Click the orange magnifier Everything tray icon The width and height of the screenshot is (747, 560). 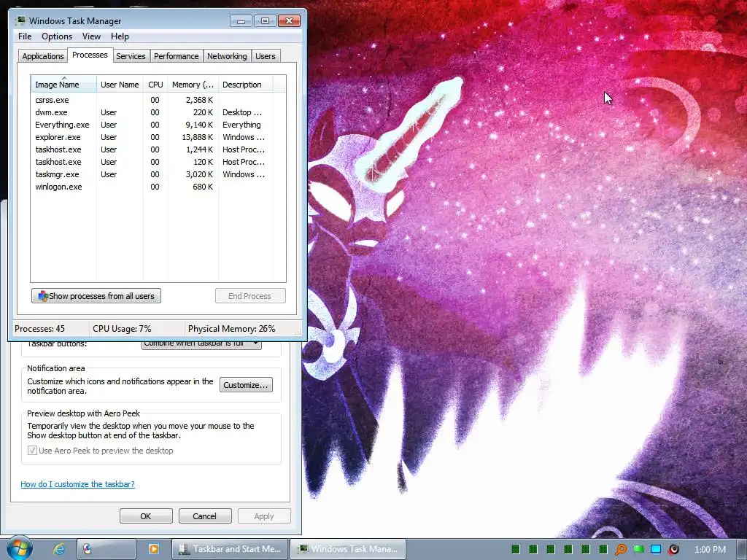(x=621, y=550)
